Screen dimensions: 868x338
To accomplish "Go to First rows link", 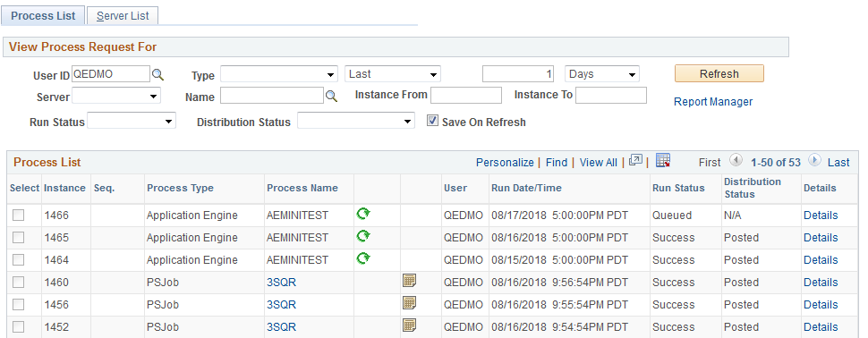I will click(x=710, y=163).
